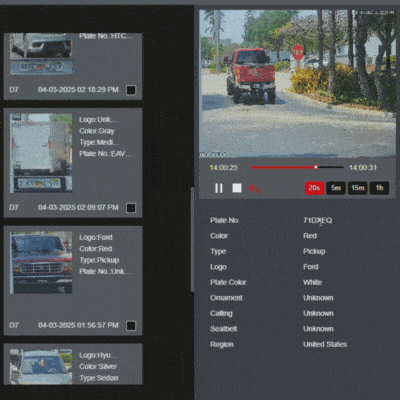Viewport: 400px width, 400px height.
Task: Click the Region value United States
Action: [325, 344]
